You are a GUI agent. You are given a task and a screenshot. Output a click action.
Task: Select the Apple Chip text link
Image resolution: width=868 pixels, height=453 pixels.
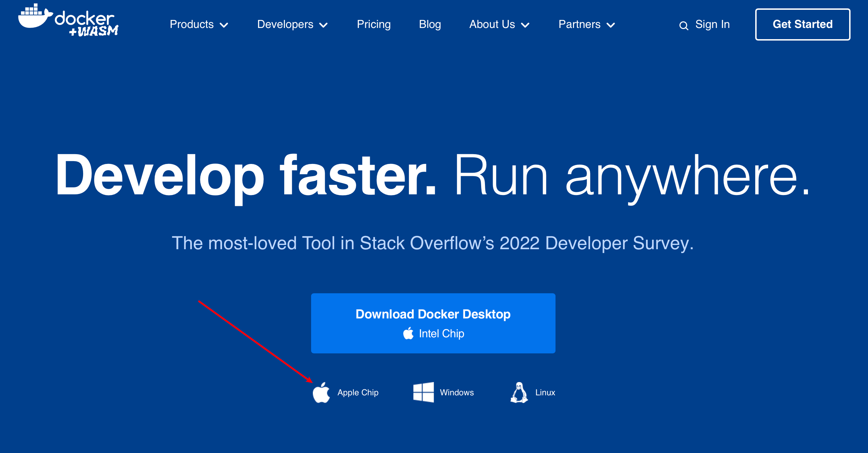click(x=358, y=393)
